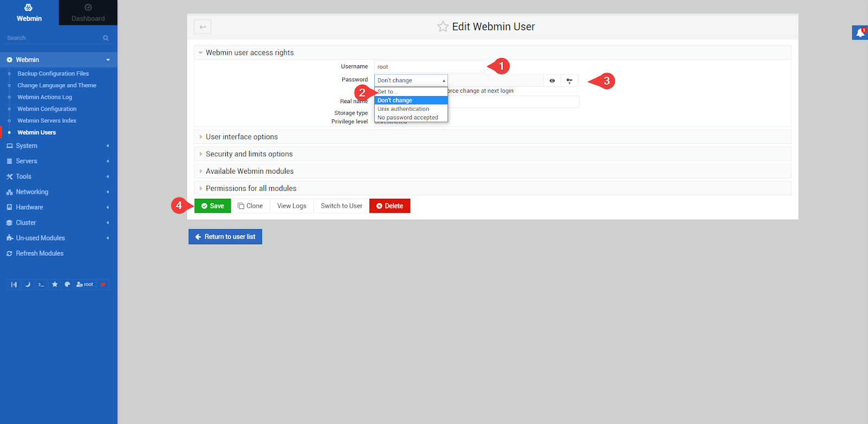Expand User interface options section
This screenshot has width=868, height=424.
pos(493,137)
